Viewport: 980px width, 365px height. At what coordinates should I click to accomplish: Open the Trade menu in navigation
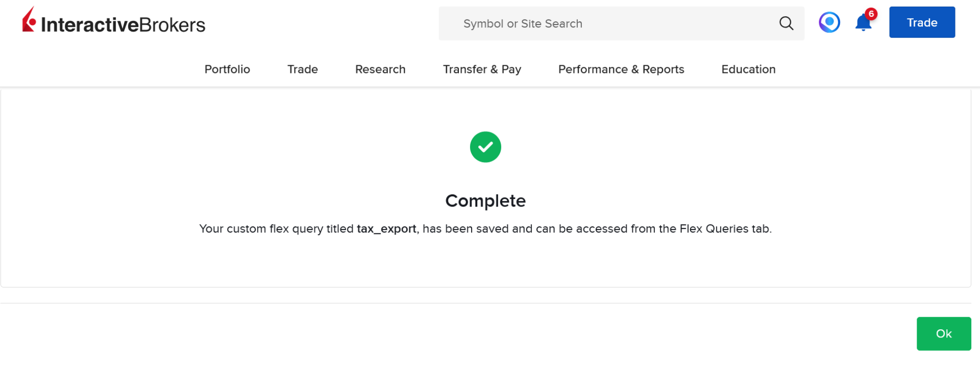point(302,69)
